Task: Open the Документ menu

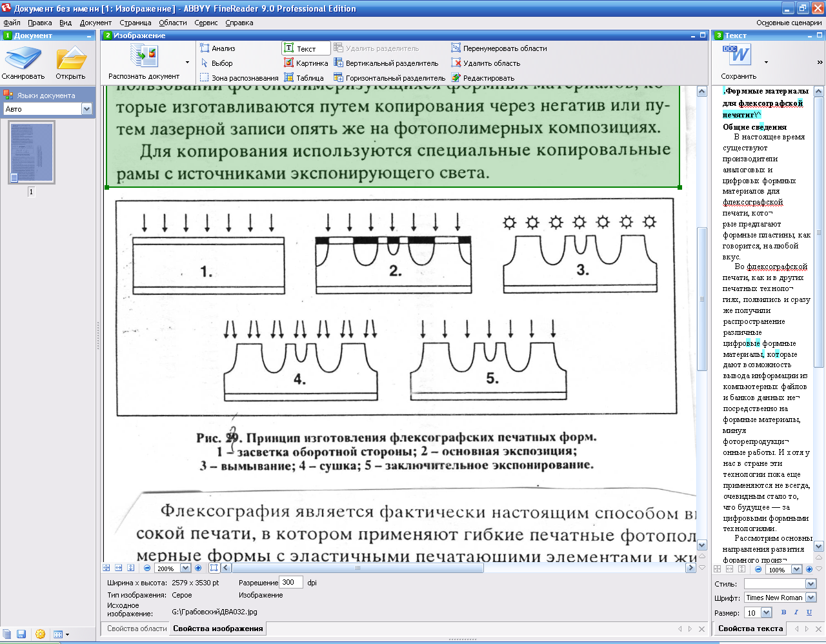Action: coord(96,23)
